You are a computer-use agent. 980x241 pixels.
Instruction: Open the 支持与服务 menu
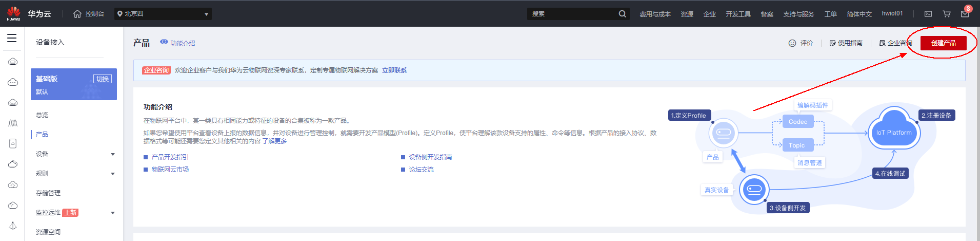pyautogui.click(x=798, y=14)
